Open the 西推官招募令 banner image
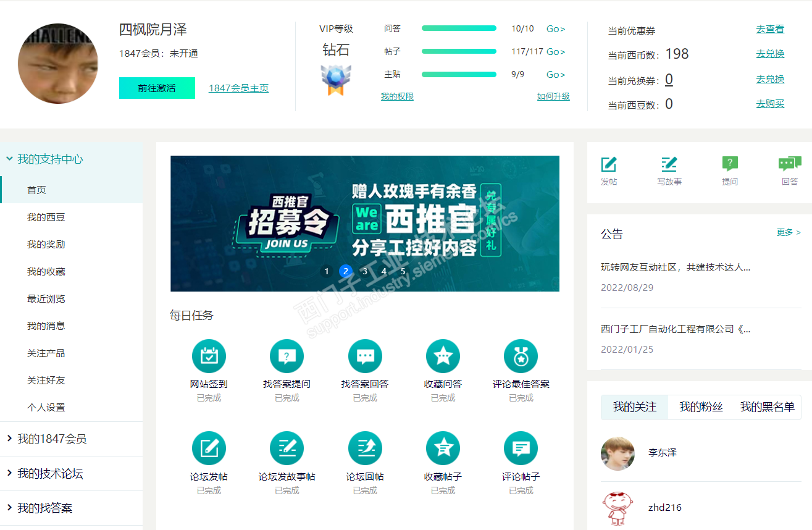This screenshot has height=530, width=812. 365,224
